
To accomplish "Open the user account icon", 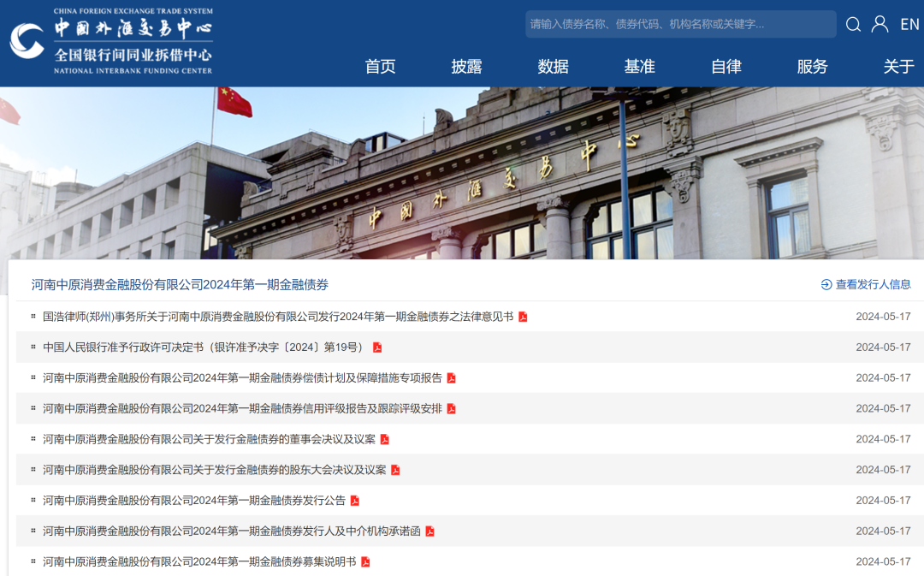I will point(880,24).
